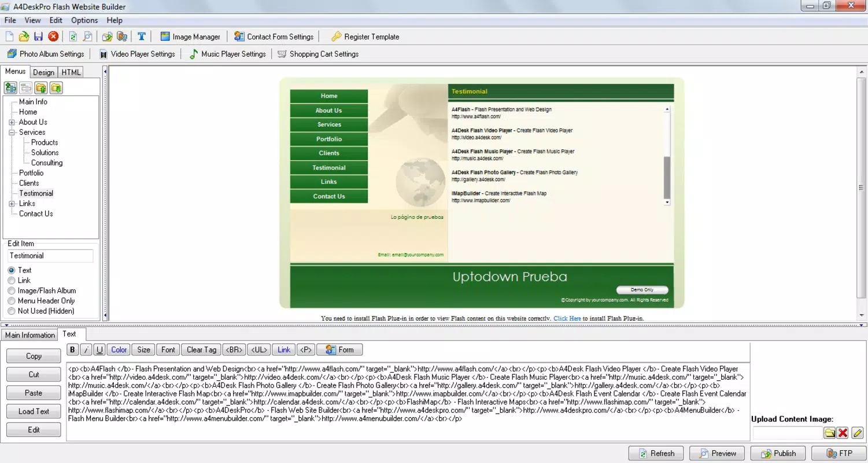Toggle italic formatting button

(86, 350)
